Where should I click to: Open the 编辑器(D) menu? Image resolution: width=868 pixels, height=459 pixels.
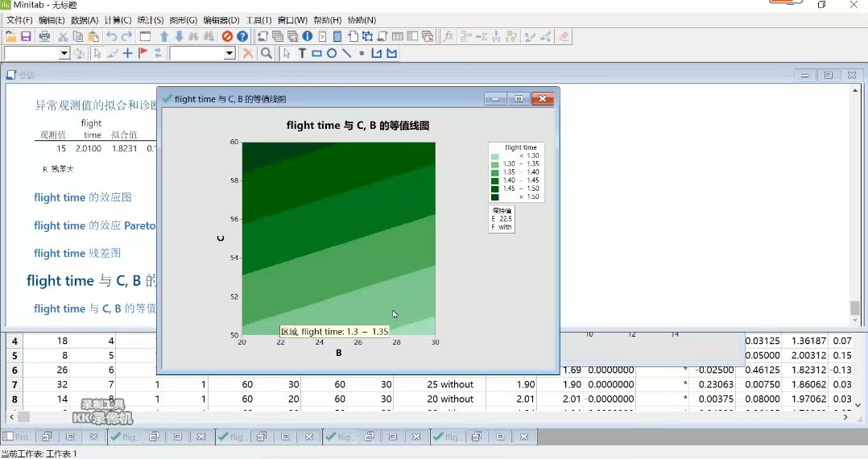(x=221, y=20)
